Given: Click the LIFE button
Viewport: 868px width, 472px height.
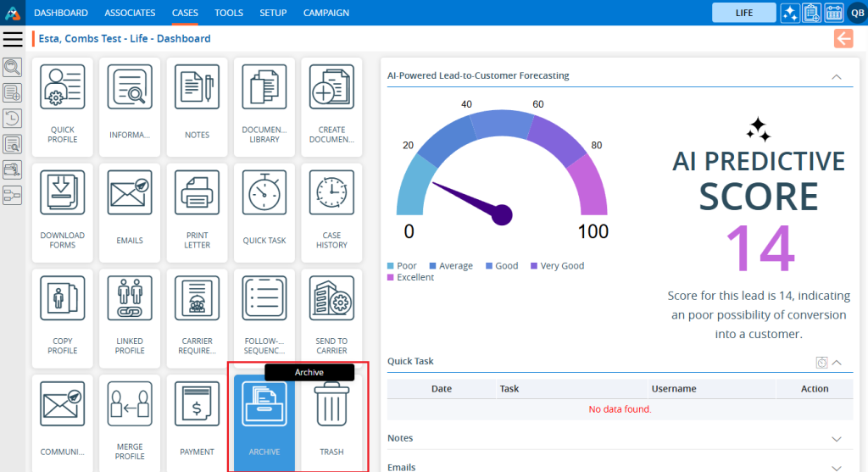Looking at the screenshot, I should (743, 13).
